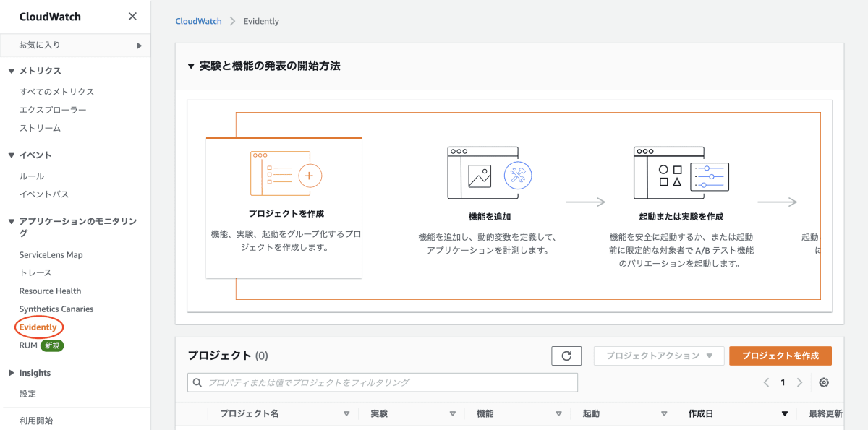Collapse the イベント section
The image size is (868, 430).
point(12,155)
